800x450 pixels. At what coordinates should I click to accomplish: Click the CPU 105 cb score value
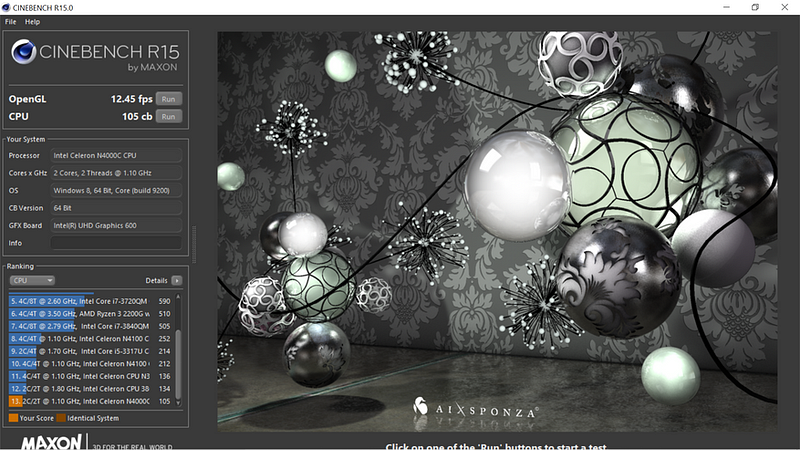pyautogui.click(x=137, y=116)
